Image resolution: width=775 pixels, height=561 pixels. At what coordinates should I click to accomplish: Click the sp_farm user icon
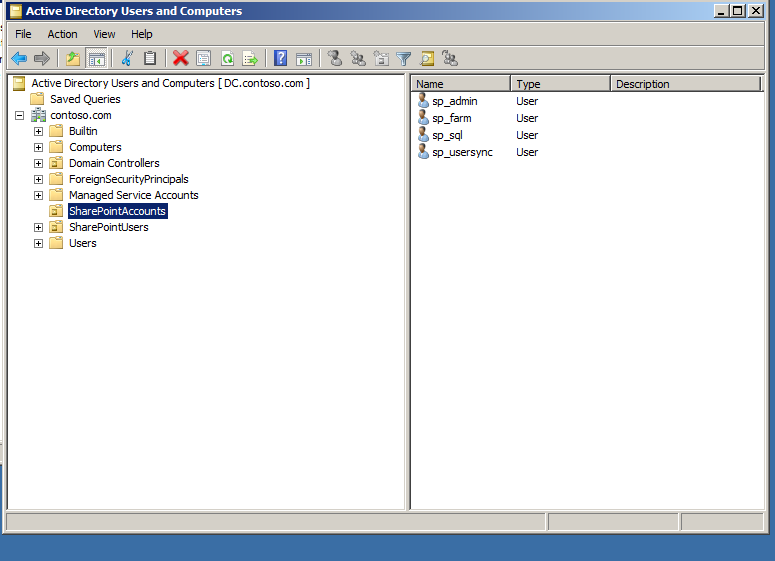click(423, 118)
